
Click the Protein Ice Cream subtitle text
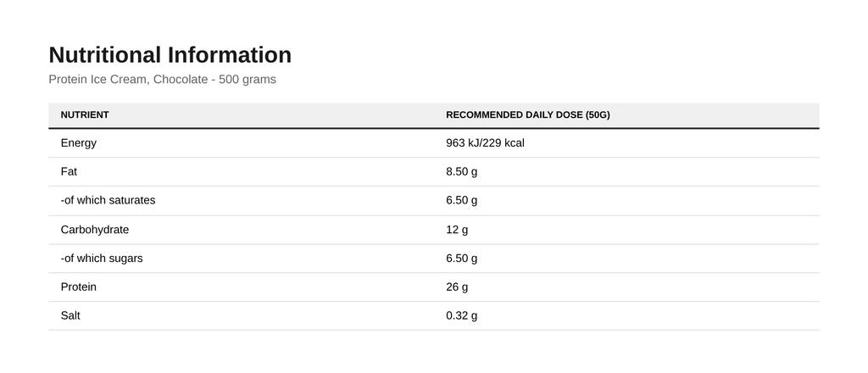click(x=162, y=79)
